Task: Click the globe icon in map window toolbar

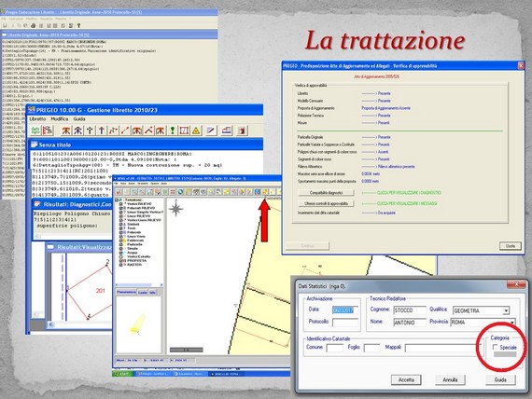Action: (x=180, y=192)
